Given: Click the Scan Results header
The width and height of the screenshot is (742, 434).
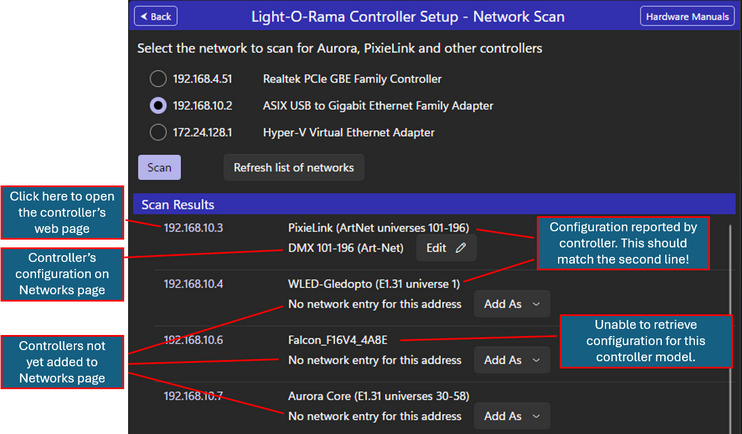Looking at the screenshot, I should pos(434,204).
